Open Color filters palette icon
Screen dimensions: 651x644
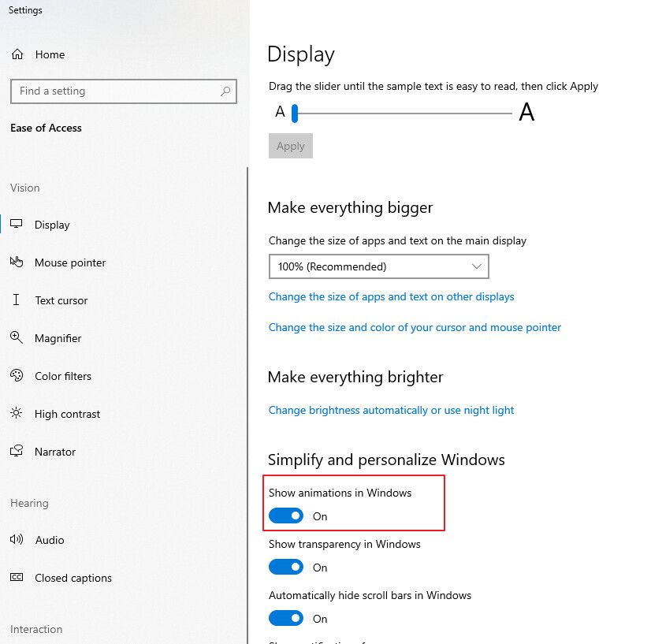click(17, 376)
